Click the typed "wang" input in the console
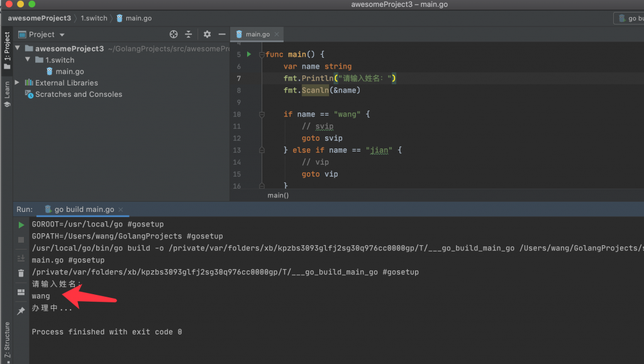The width and height of the screenshot is (644, 364). (41, 296)
